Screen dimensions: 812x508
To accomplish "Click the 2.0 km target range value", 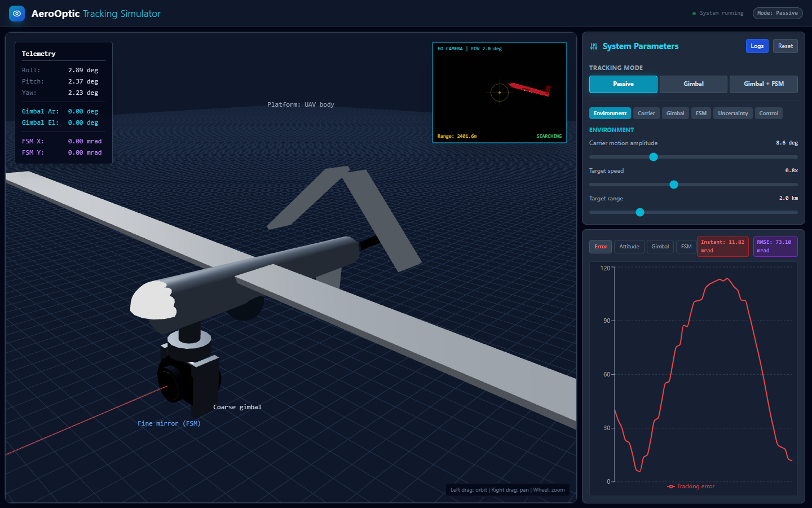I will click(788, 198).
